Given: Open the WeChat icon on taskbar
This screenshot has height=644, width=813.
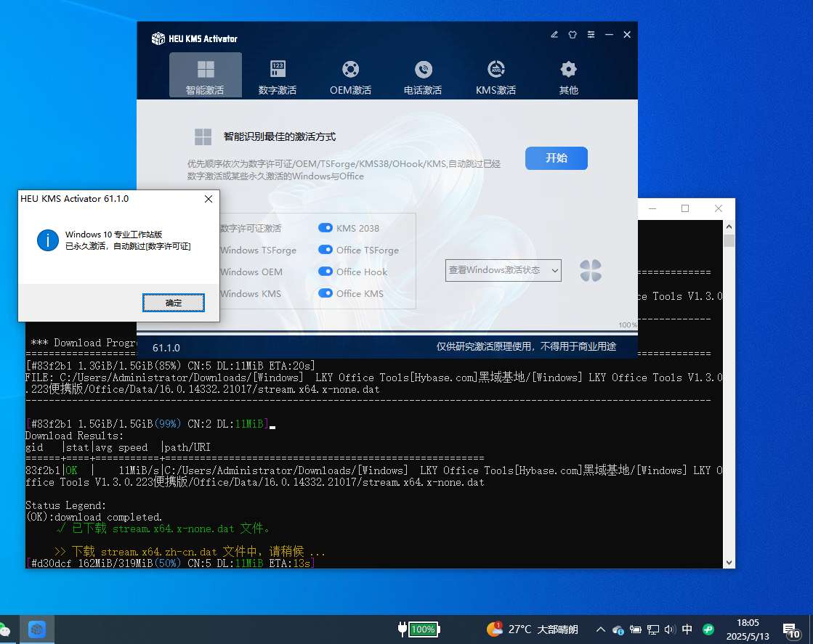Looking at the screenshot, I should pos(5,630).
